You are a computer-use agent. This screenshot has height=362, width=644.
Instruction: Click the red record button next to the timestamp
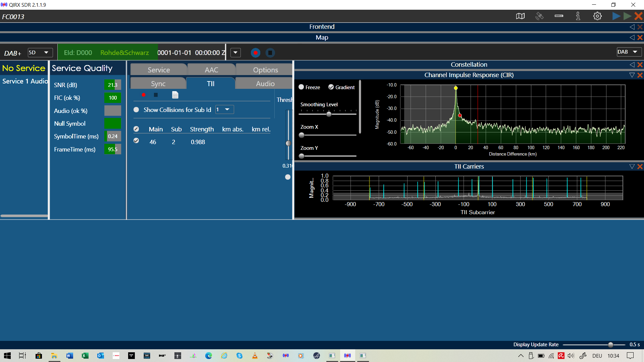[256, 53]
